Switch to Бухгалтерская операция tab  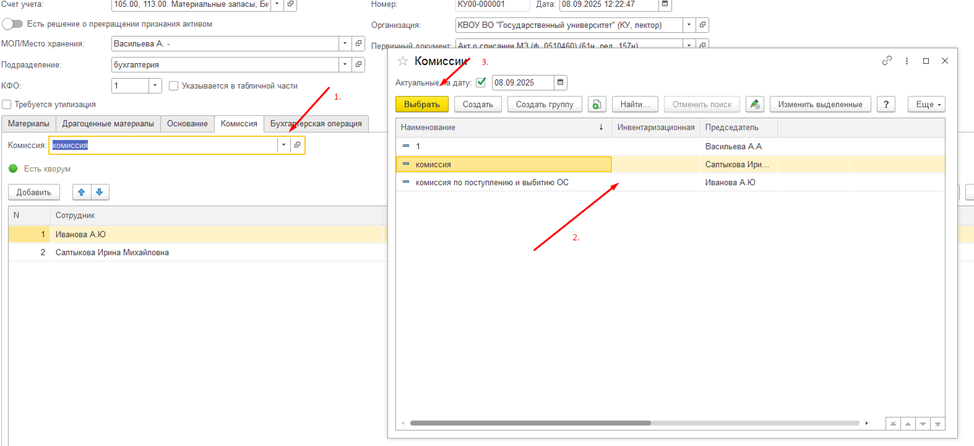(316, 124)
